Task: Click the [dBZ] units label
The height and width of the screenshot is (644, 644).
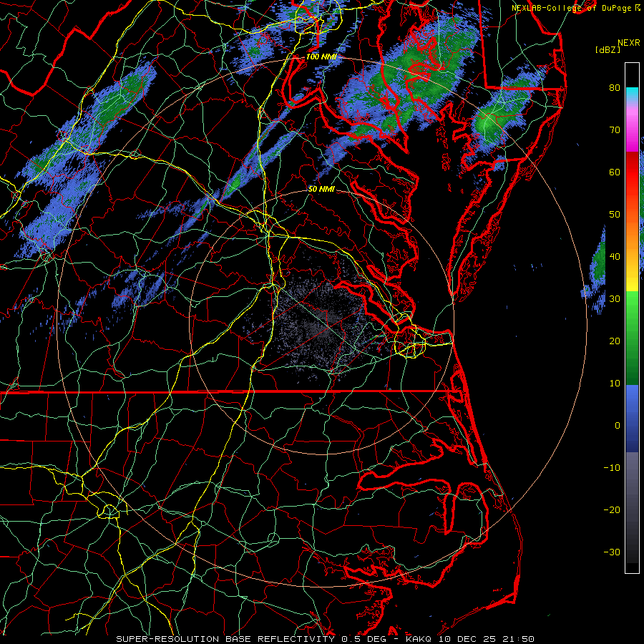Action: 608,50
